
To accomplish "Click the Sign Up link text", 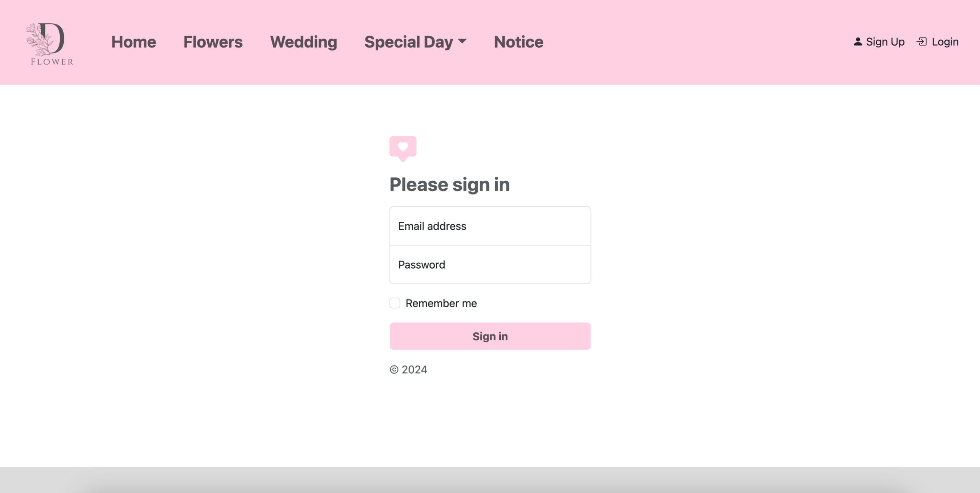I will click(885, 42).
